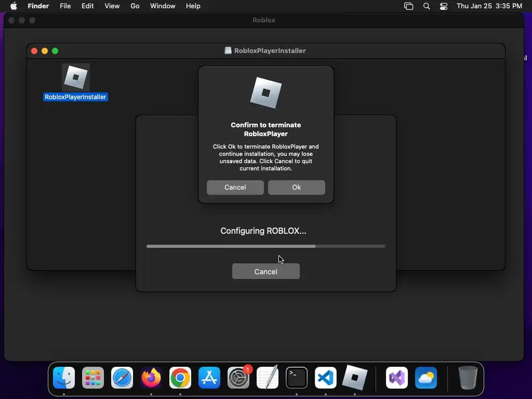Maximize the RobloxPlayerInstaller window with green button
Screen dimensions: 532x399
click(x=55, y=51)
